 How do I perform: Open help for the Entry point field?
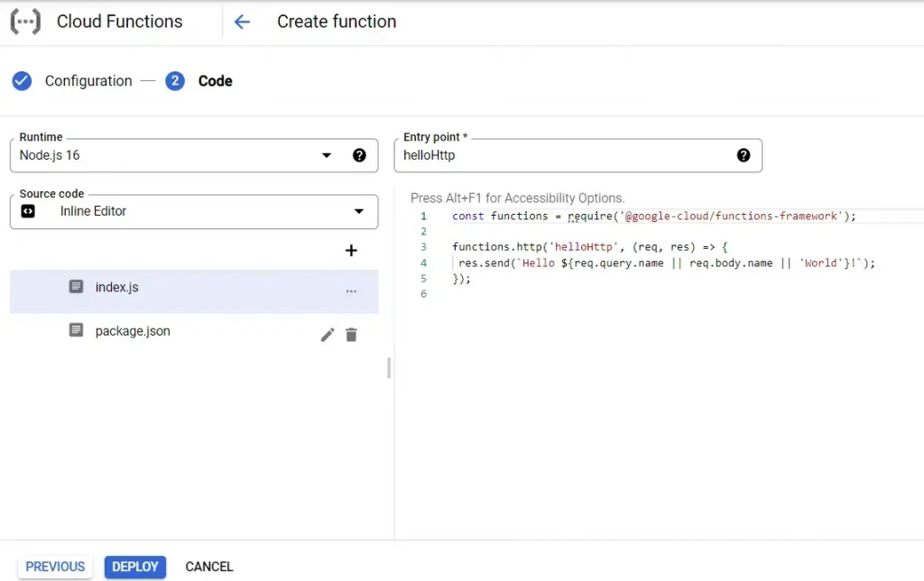pos(744,155)
